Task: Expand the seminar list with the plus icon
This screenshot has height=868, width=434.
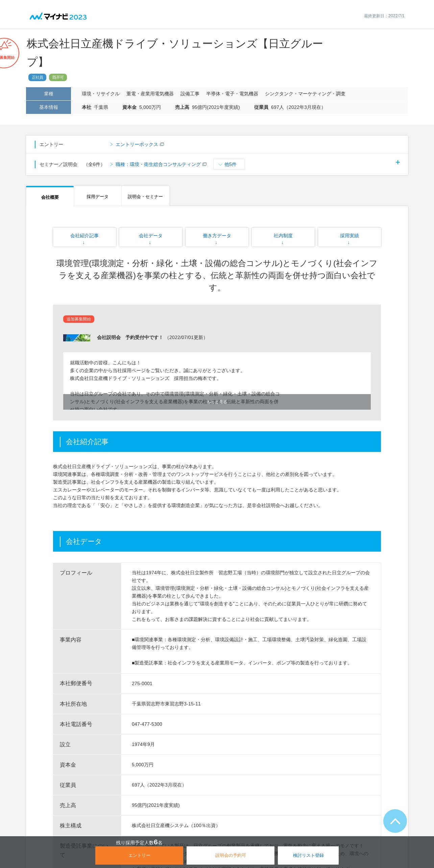Action: point(397,162)
